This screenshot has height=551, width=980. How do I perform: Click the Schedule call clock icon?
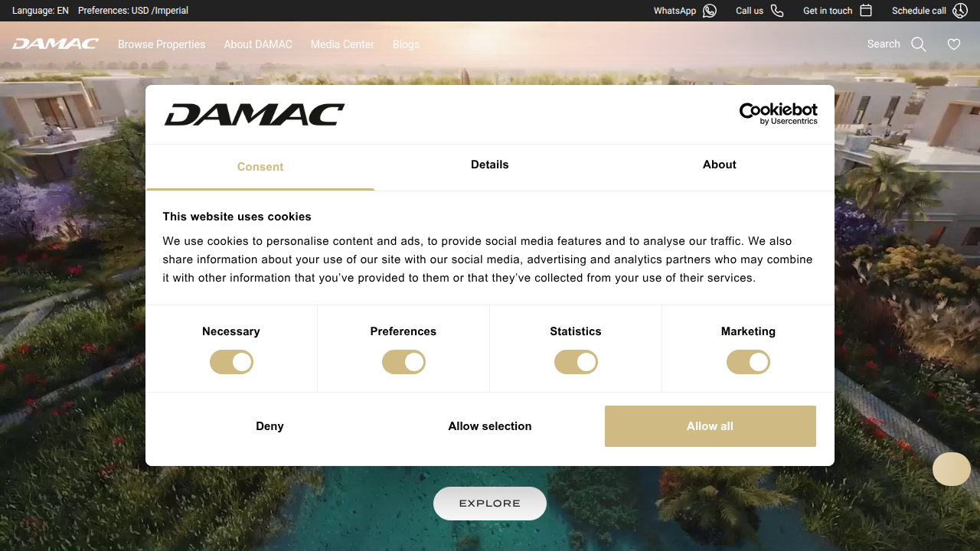960,11
